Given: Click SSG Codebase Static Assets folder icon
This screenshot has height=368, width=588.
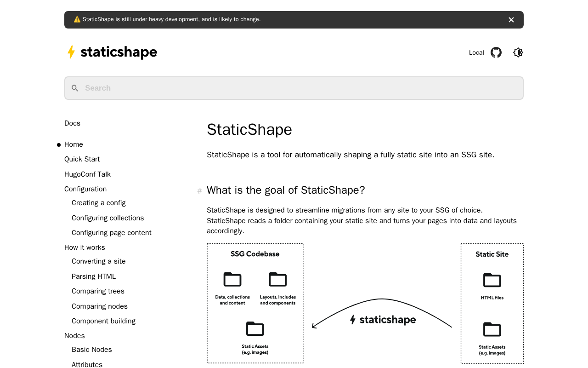Looking at the screenshot, I should (255, 329).
